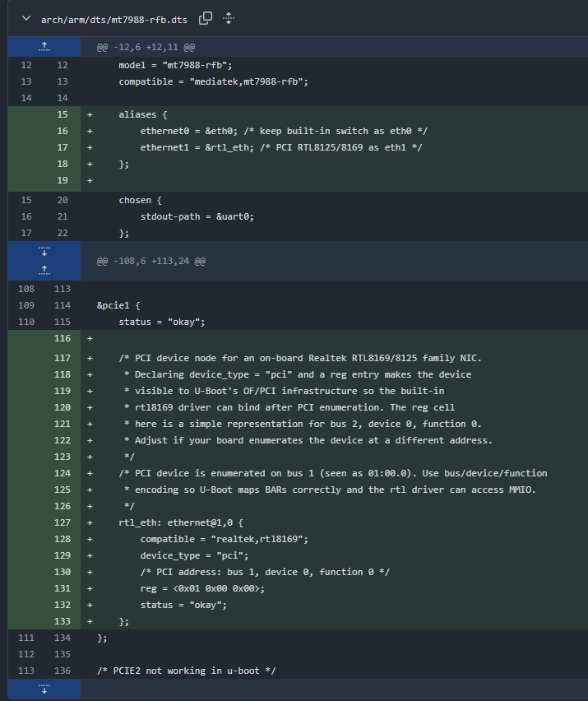Click the plus marker on line 129
The width and height of the screenshot is (588, 701).
click(90, 555)
